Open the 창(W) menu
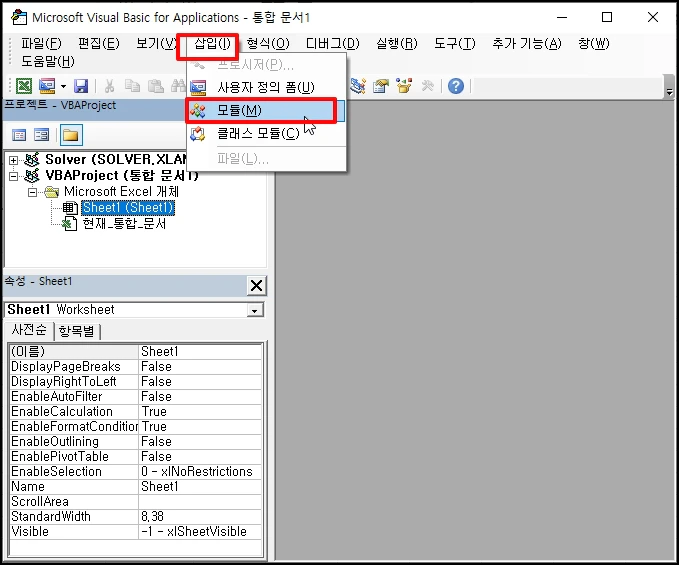The image size is (679, 565). (x=593, y=43)
